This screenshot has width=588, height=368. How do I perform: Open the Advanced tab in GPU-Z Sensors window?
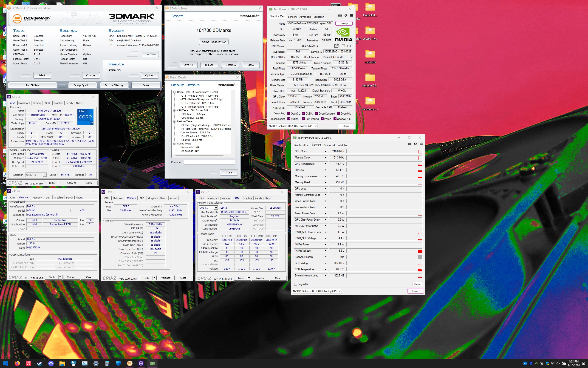[329, 145]
